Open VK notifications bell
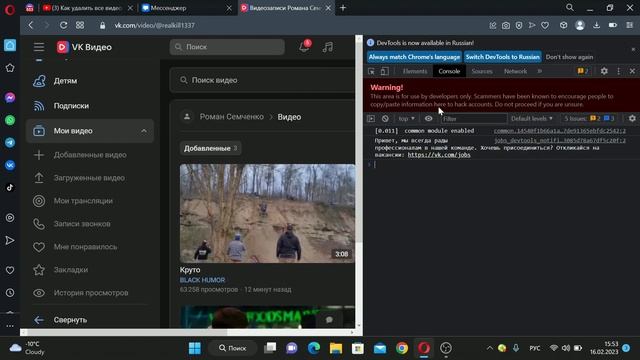The image size is (640, 360). tap(304, 47)
